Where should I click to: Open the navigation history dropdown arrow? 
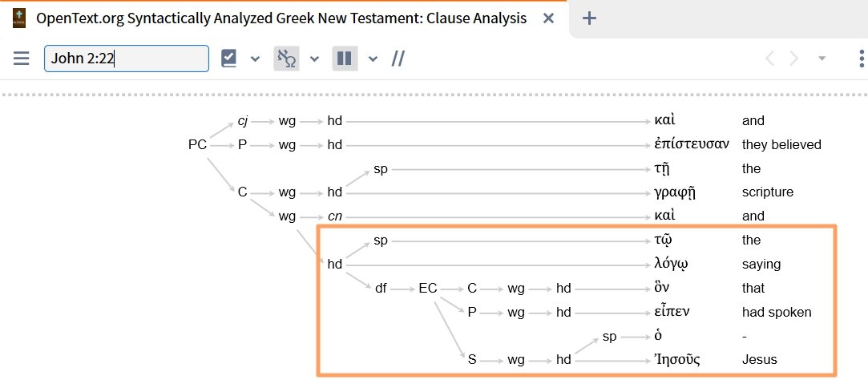[821, 59]
